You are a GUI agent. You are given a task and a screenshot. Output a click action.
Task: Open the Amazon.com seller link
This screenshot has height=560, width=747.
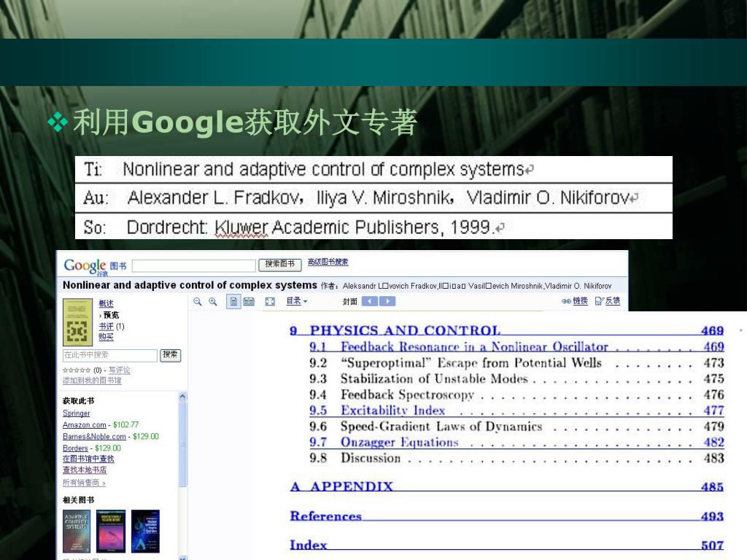pyautogui.click(x=85, y=425)
